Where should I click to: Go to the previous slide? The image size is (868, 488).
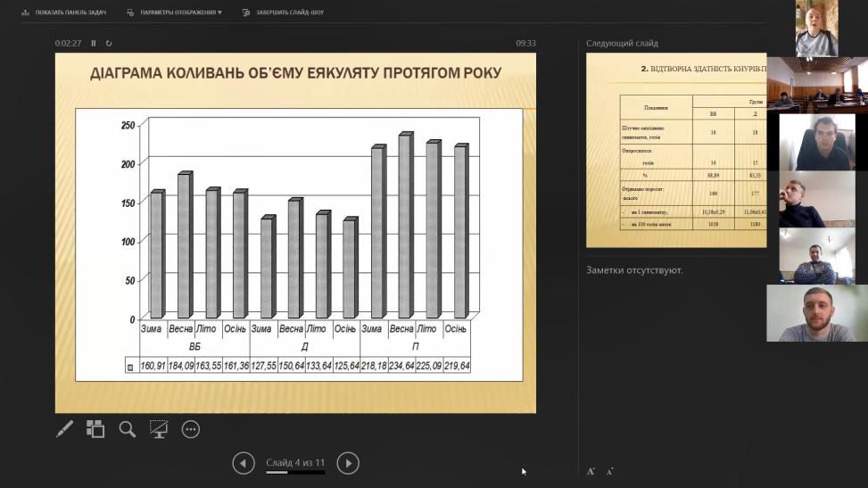[x=244, y=463]
